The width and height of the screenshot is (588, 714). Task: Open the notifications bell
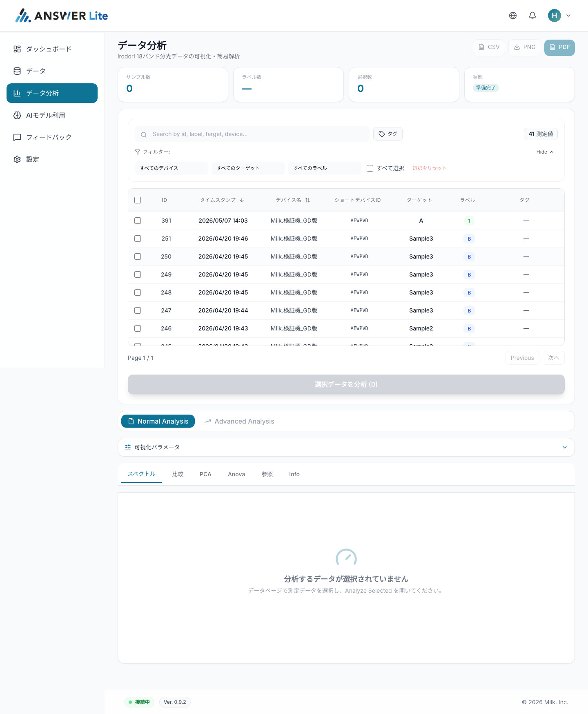[532, 16]
